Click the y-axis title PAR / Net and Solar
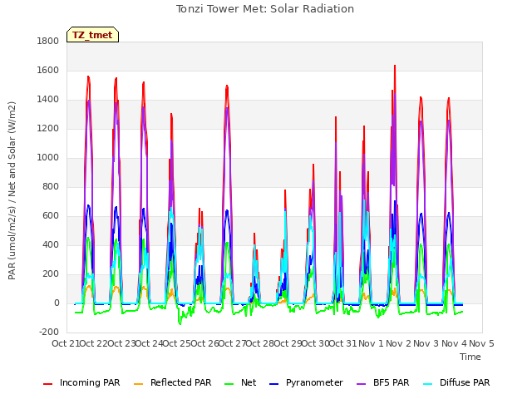Viewport: 532px width, 399px height. point(12,190)
